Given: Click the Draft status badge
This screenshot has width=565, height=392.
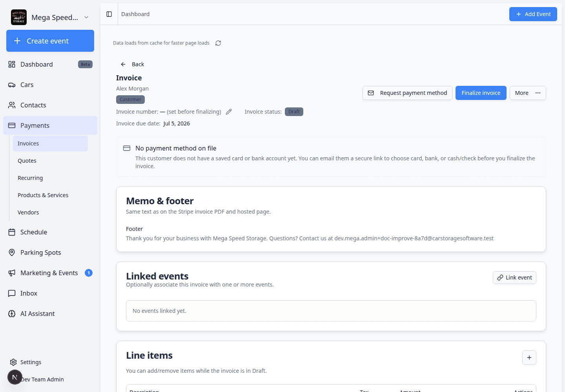Looking at the screenshot, I should (x=294, y=112).
